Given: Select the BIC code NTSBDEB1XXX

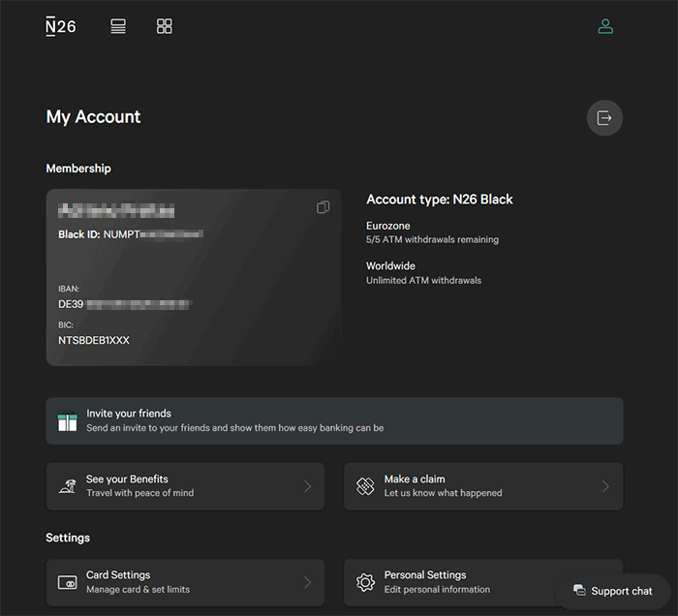Looking at the screenshot, I should [94, 341].
